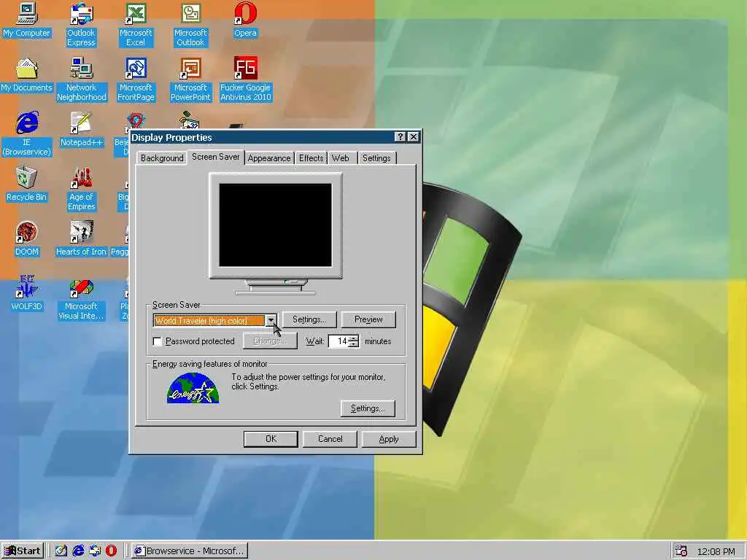Click the World Traveler screen saver field
The height and width of the screenshot is (560, 747).
[x=209, y=321]
